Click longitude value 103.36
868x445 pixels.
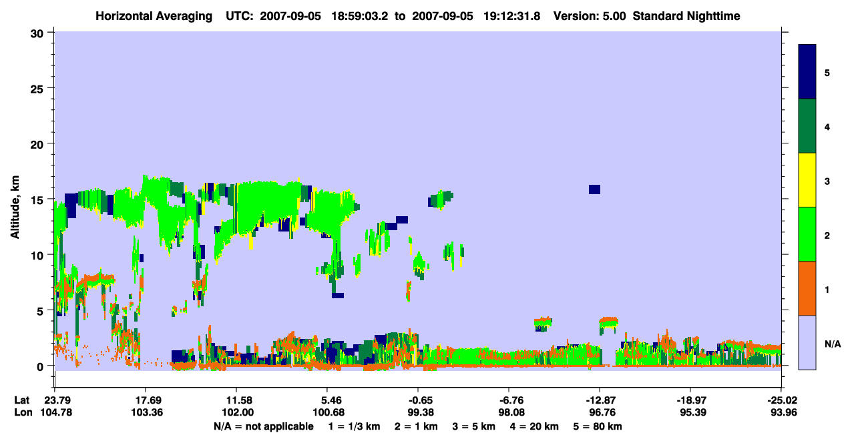146,412
